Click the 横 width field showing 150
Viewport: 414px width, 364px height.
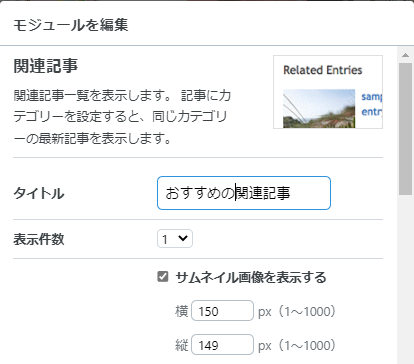(x=222, y=311)
